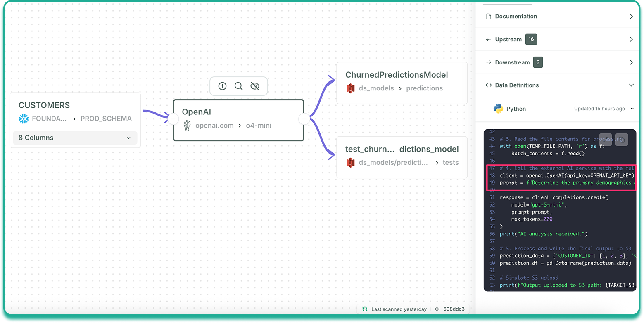The height and width of the screenshot is (323, 644).
Task: Open the dropdown next to Updated 15 hours ago
Action: 632,109
